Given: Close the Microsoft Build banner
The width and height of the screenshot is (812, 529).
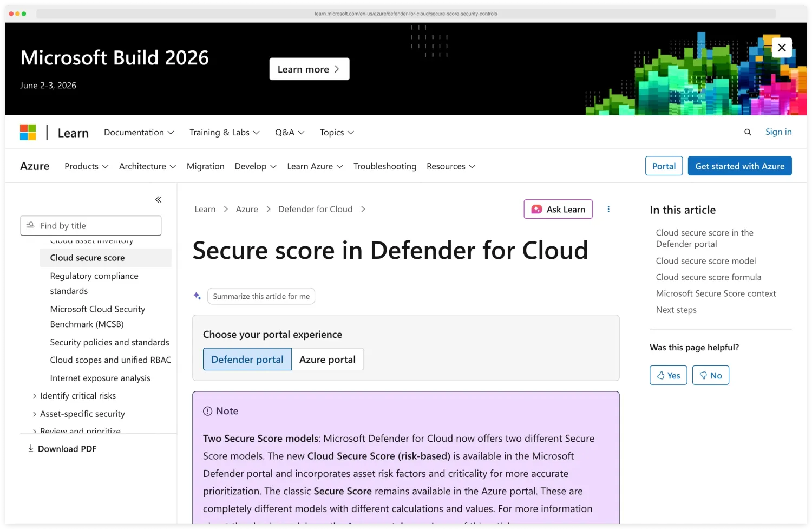Looking at the screenshot, I should pos(782,48).
